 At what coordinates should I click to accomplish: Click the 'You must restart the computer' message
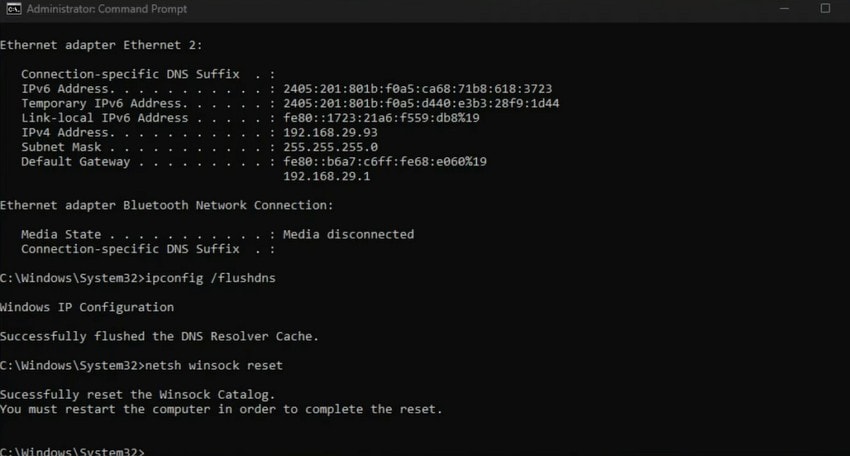pos(220,409)
